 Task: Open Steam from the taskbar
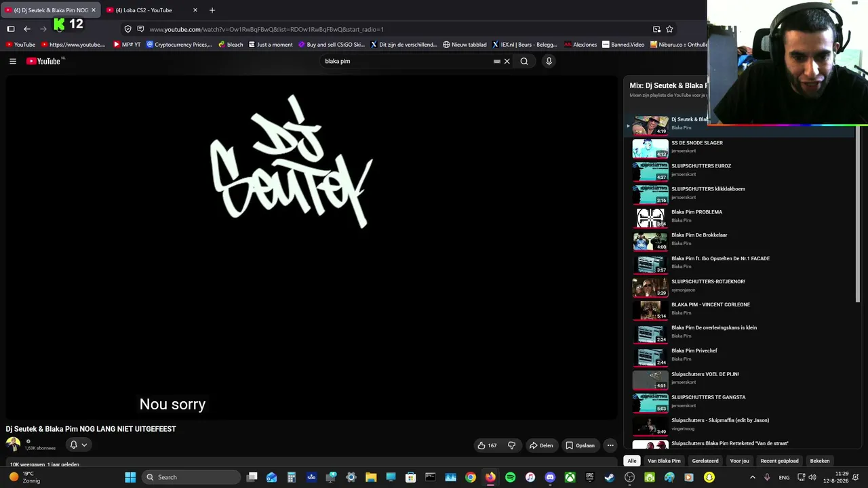click(x=609, y=477)
